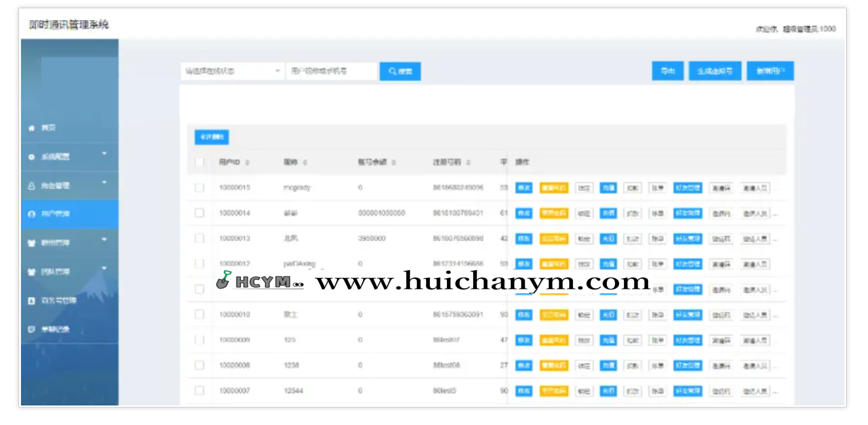The height and width of the screenshot is (425, 868).
Task: Check the box for user 10000015
Action: click(200, 187)
